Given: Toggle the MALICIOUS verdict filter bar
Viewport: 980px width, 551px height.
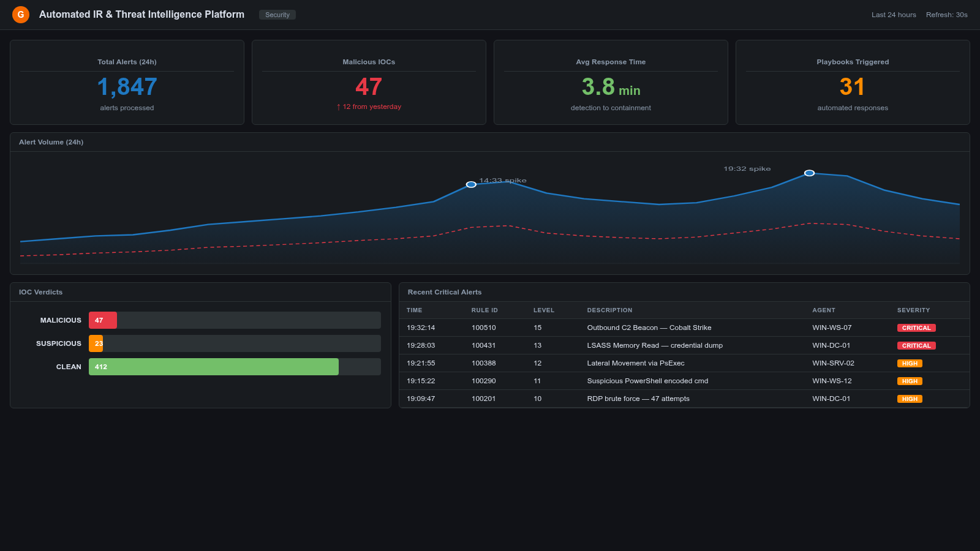Looking at the screenshot, I should [102, 320].
